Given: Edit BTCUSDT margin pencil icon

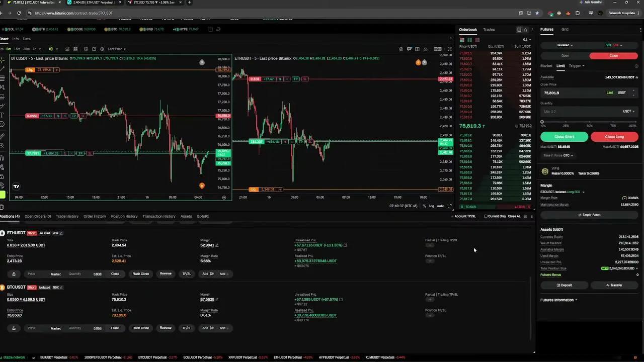Looking at the screenshot, I should [x=217, y=300].
